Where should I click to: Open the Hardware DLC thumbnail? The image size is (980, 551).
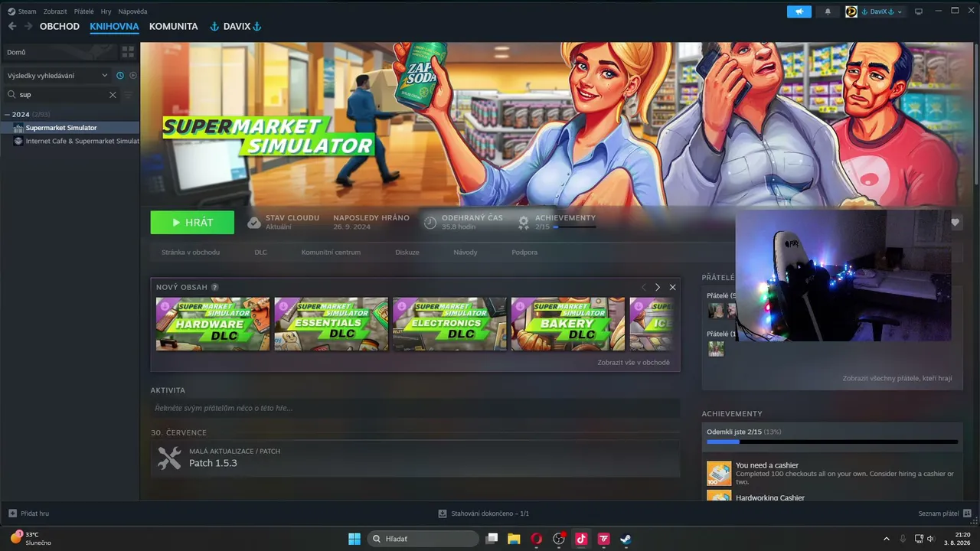[x=213, y=324]
